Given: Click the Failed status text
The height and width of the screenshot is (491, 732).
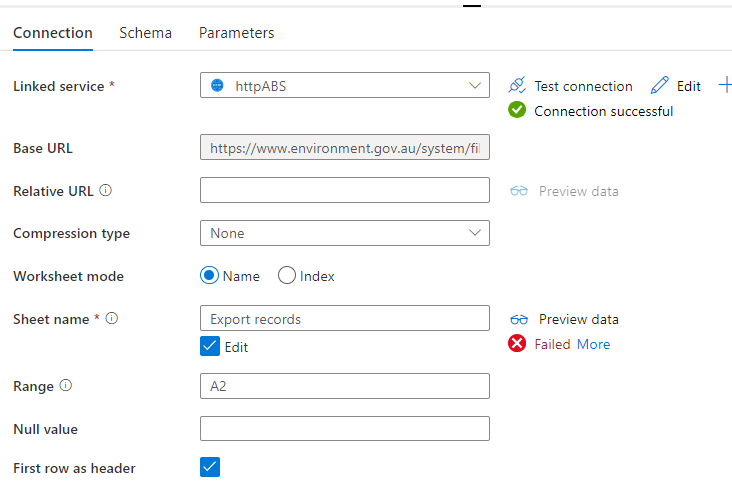Looking at the screenshot, I should (x=552, y=344).
